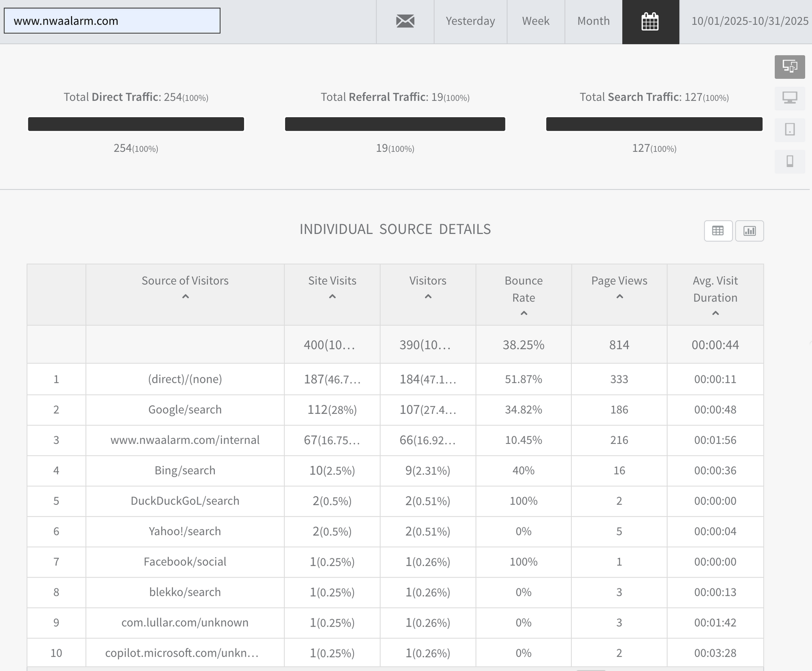The image size is (812, 671).
Task: Sort by Source of Visitors arrow
Action: pyautogui.click(x=185, y=297)
